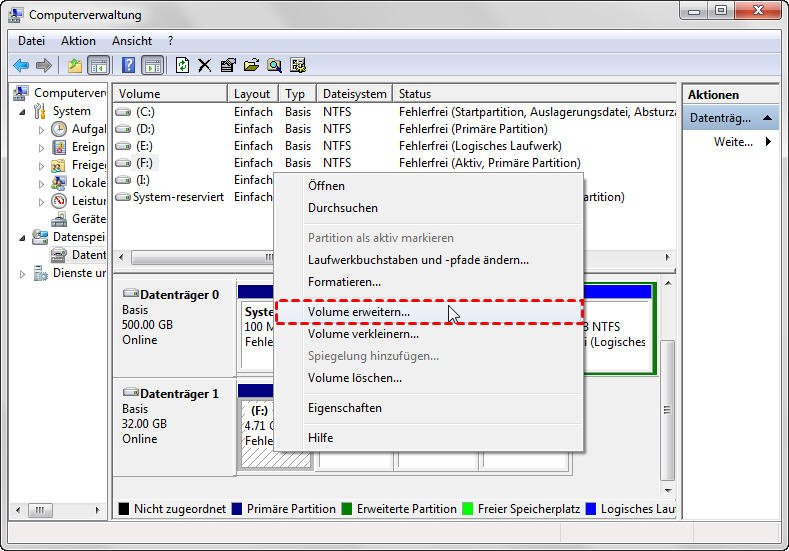
Task: Choose Öffnen in context menu
Action: coord(430,186)
